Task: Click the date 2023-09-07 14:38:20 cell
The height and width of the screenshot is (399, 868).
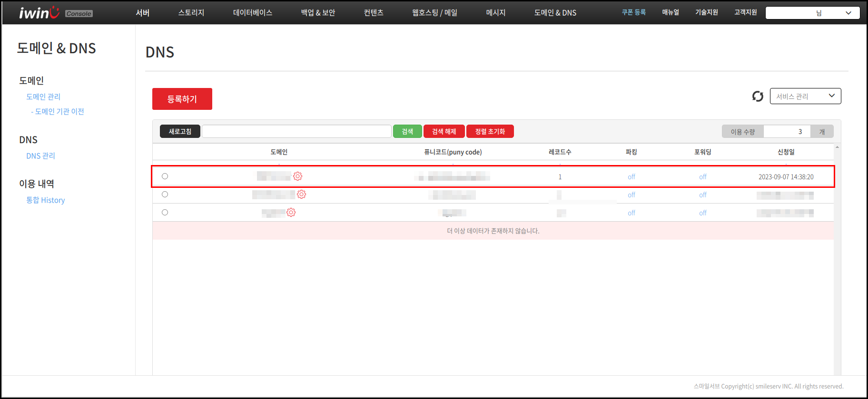Action: [x=786, y=177]
